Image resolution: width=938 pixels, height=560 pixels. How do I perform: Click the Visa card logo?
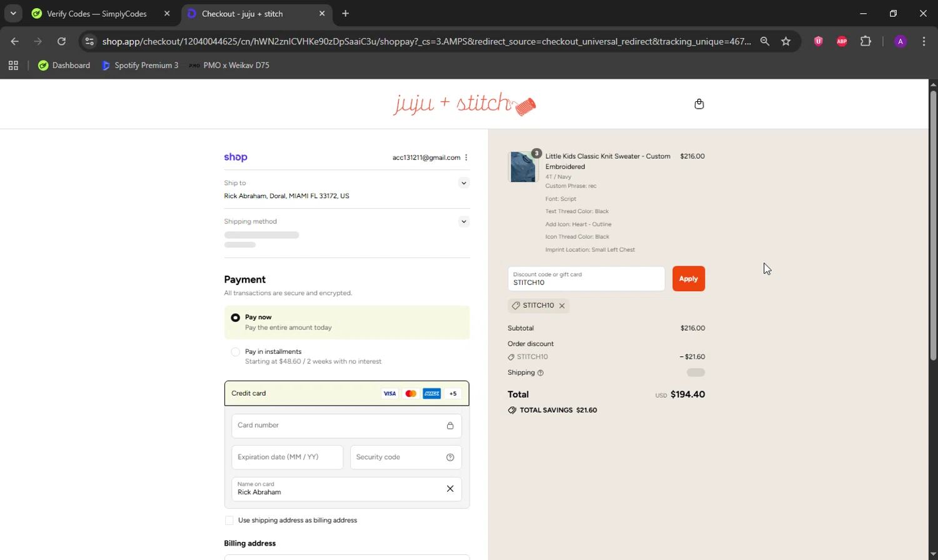tap(390, 394)
